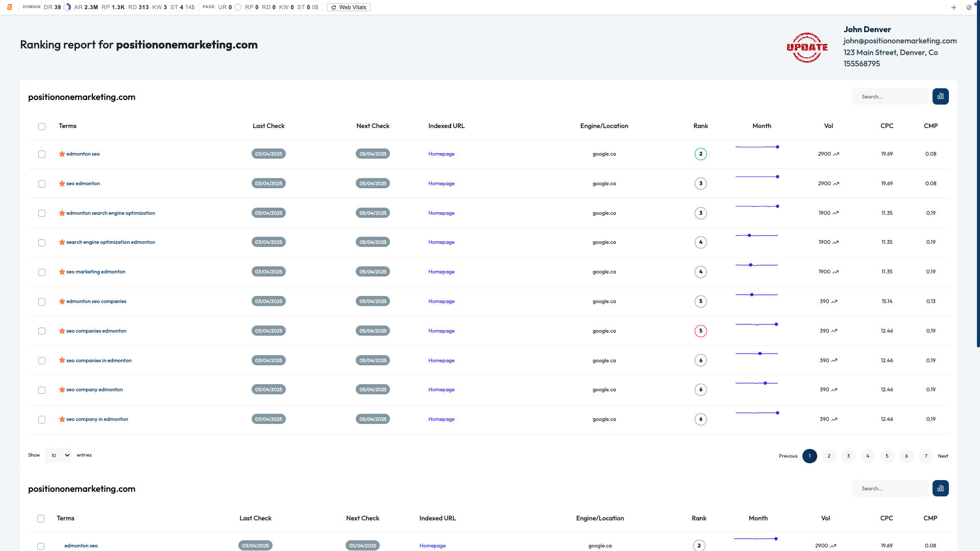Click star next to search engine optimization edmonton

pyautogui.click(x=62, y=242)
